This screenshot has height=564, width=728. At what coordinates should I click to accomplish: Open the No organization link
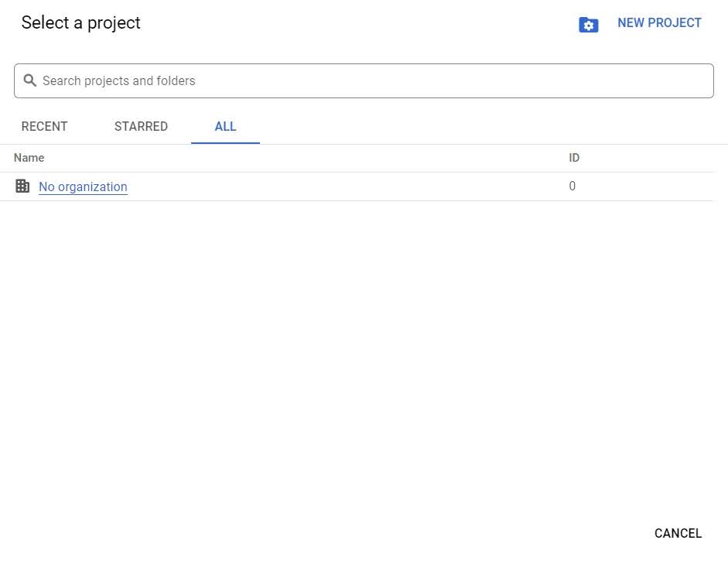pyautogui.click(x=83, y=186)
